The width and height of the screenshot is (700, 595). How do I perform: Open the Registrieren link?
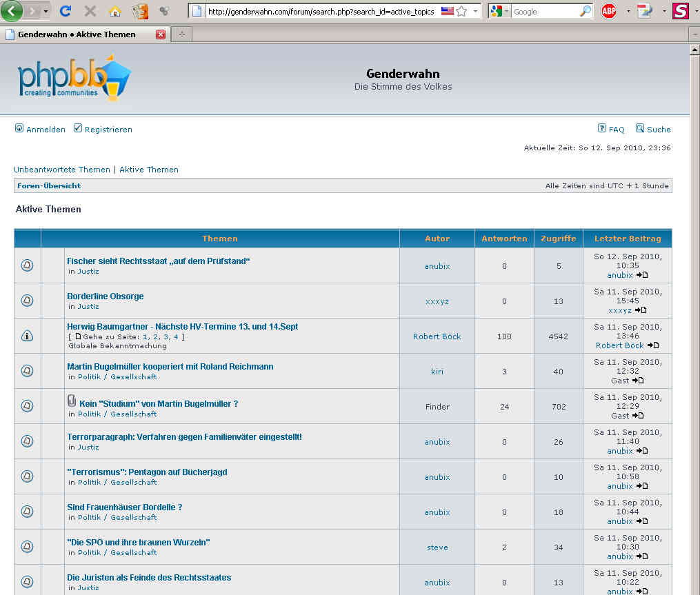[x=108, y=130]
